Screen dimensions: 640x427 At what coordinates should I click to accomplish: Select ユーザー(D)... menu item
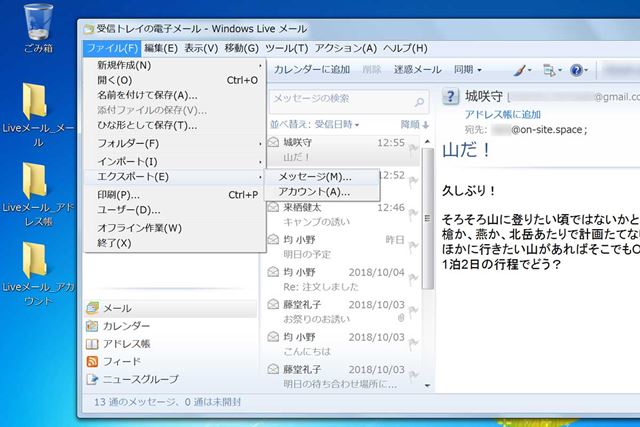point(175,210)
